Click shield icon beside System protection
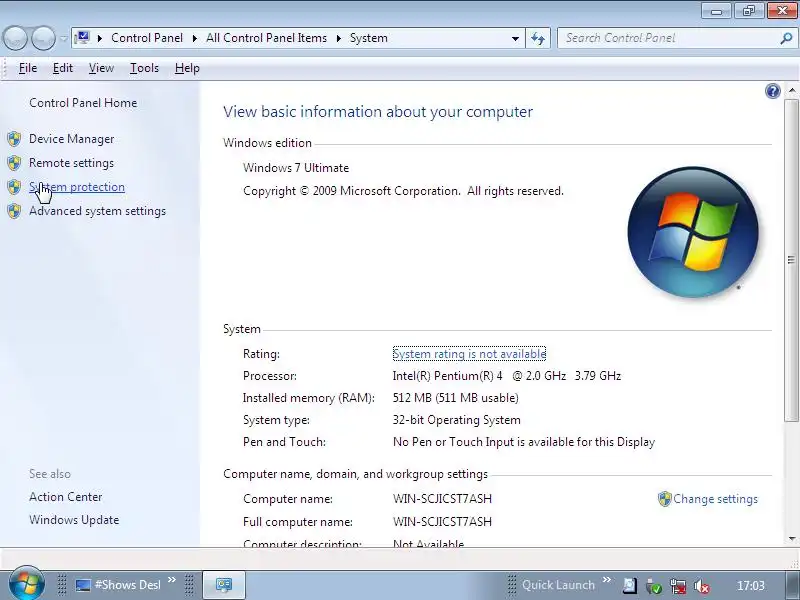800x600 pixels. click(x=14, y=187)
